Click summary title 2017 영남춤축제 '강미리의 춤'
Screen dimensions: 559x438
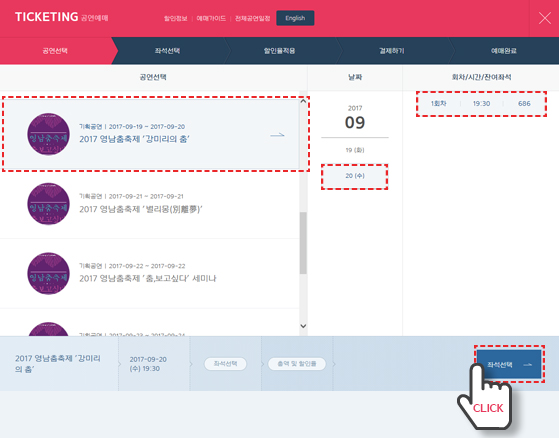[57, 364]
